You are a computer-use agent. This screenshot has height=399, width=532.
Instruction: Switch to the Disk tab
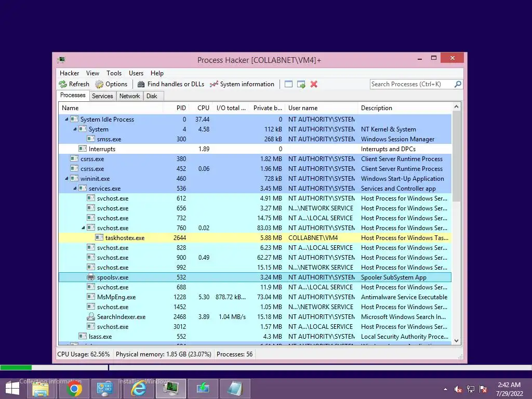point(152,96)
